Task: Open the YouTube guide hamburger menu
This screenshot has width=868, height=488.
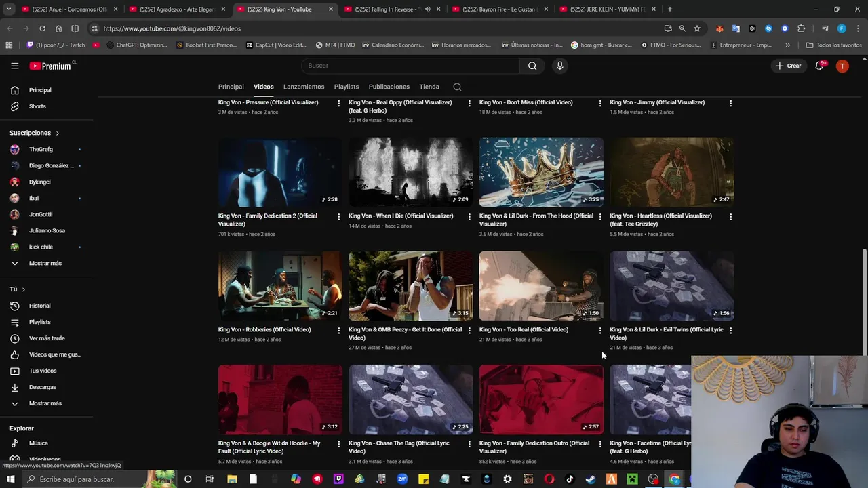Action: coord(14,66)
